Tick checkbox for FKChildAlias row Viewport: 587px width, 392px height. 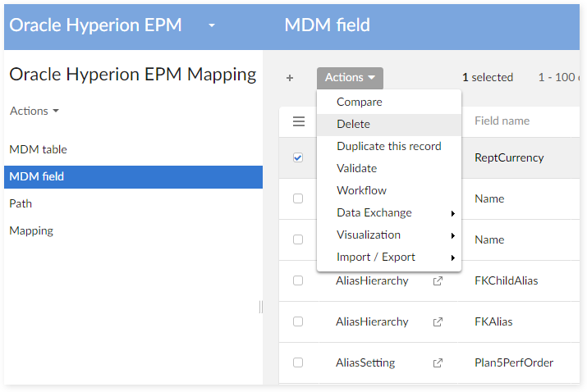click(x=297, y=280)
